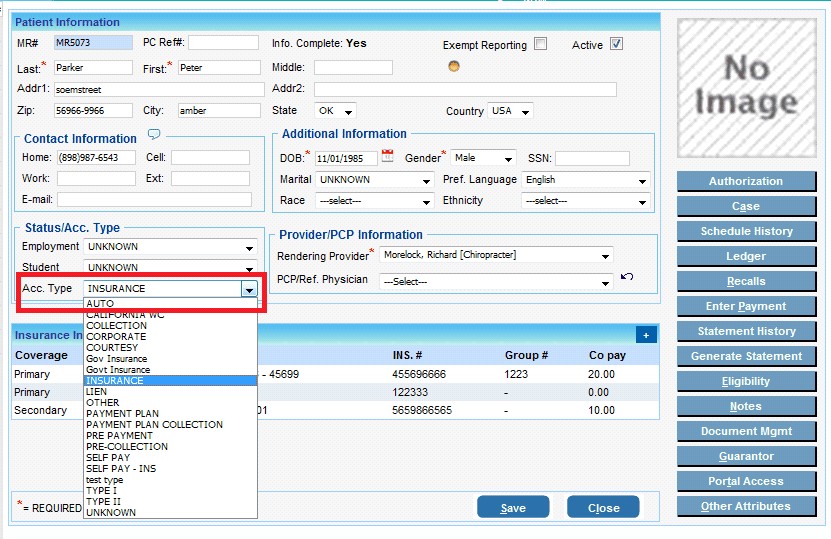The image size is (831, 539).
Task: Click the No Image patient photo placeholder
Action: tap(746, 86)
